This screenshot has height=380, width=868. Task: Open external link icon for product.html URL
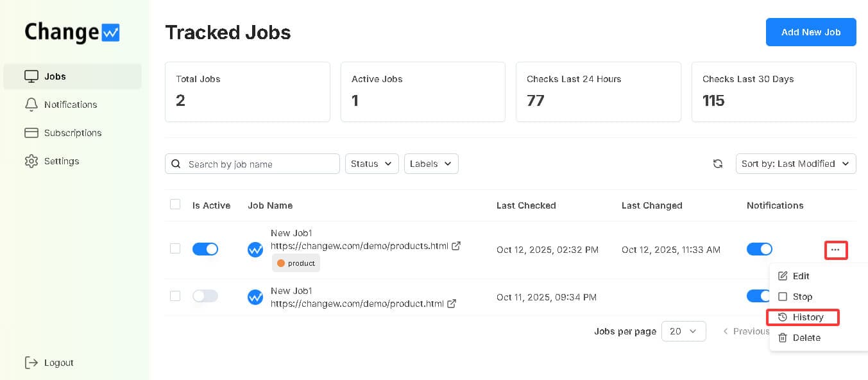tap(452, 304)
